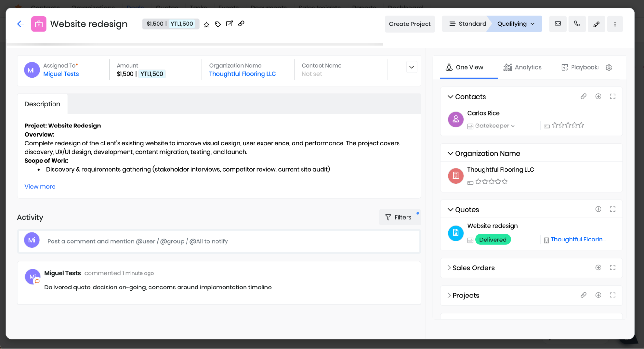This screenshot has width=644, height=349.
Task: Open Miguel Tests assigned user link
Action: (61, 74)
